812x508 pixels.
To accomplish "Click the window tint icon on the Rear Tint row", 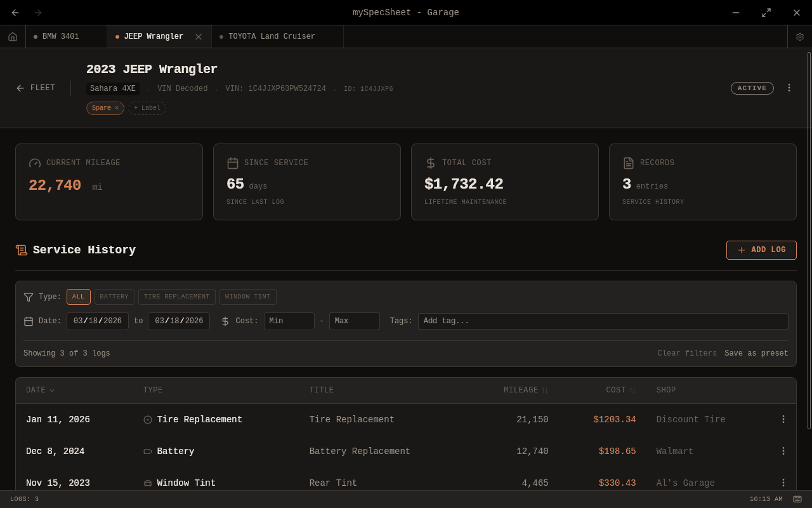I will [147, 483].
